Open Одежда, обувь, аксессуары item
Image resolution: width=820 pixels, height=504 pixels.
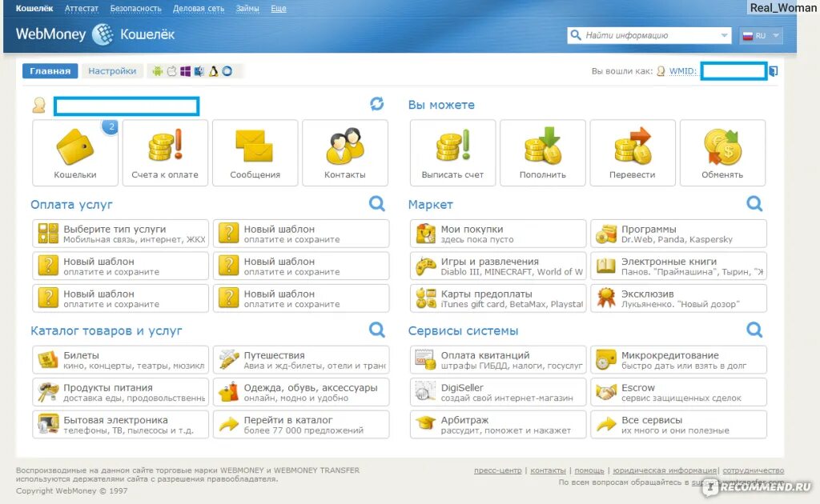[301, 392]
